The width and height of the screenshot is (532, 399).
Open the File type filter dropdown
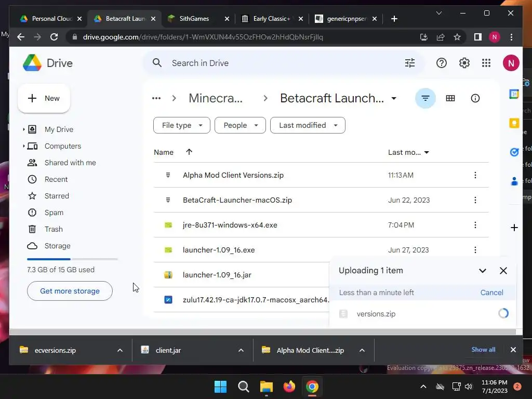coord(181,125)
